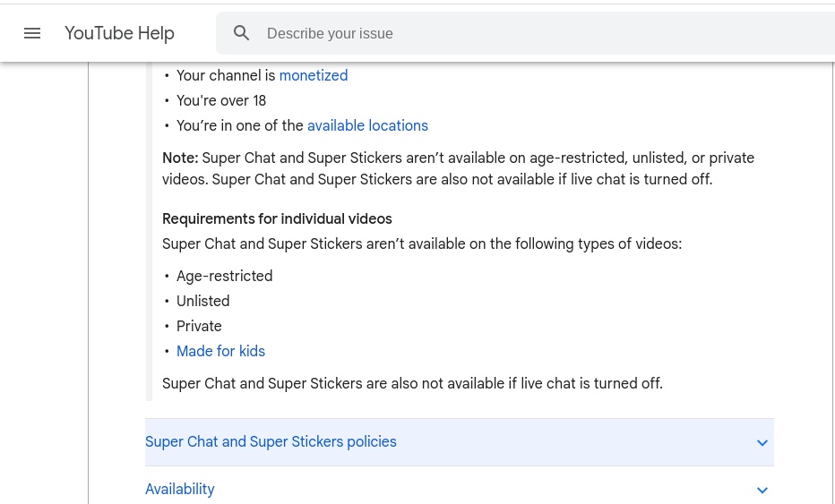
Task: Click the "You're in one of the" text
Action: (240, 125)
